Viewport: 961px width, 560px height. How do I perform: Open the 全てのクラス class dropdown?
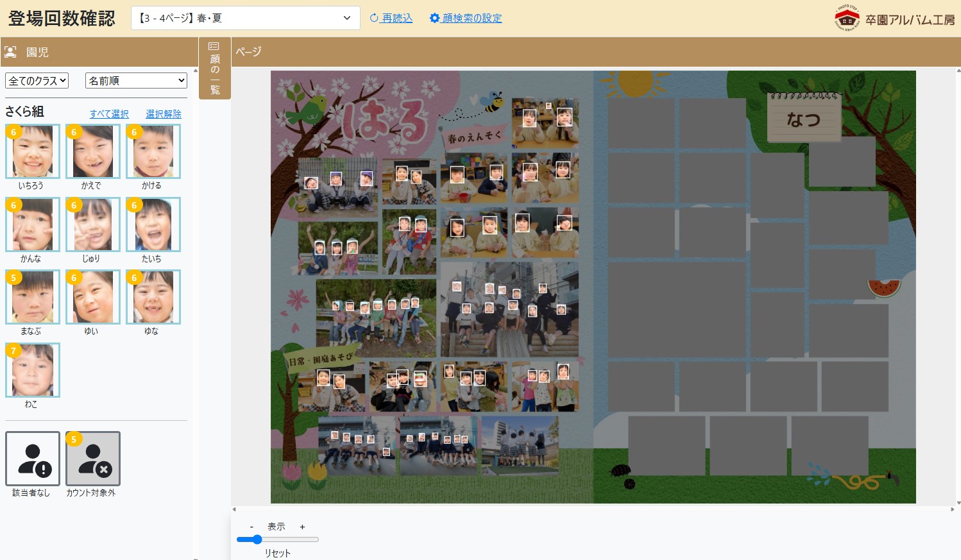37,81
